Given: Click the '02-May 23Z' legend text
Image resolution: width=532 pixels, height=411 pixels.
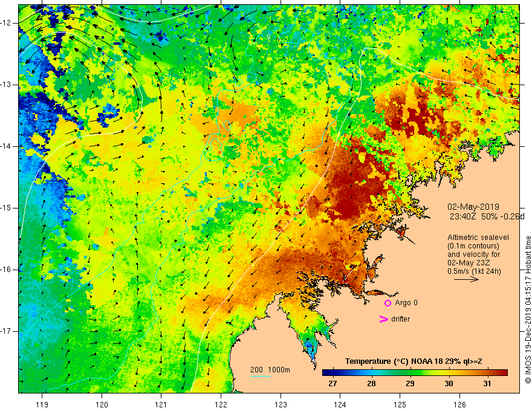Looking at the screenshot, I should coord(469,263).
